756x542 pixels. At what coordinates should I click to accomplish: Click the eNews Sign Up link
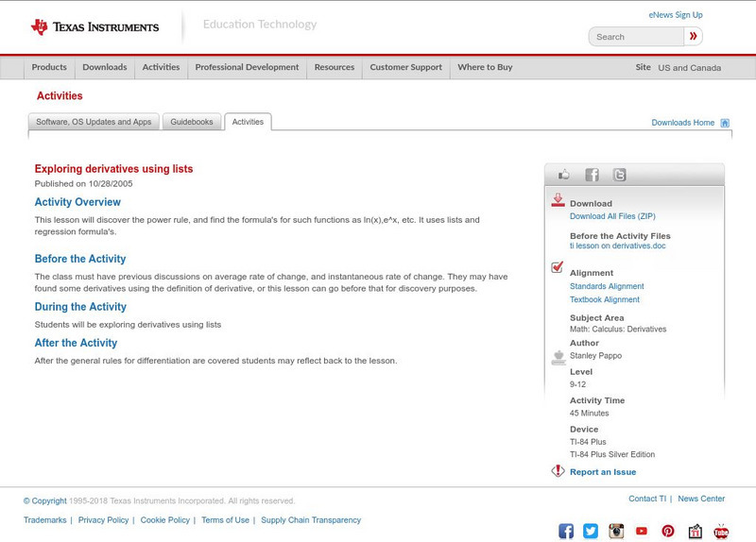pyautogui.click(x=676, y=15)
